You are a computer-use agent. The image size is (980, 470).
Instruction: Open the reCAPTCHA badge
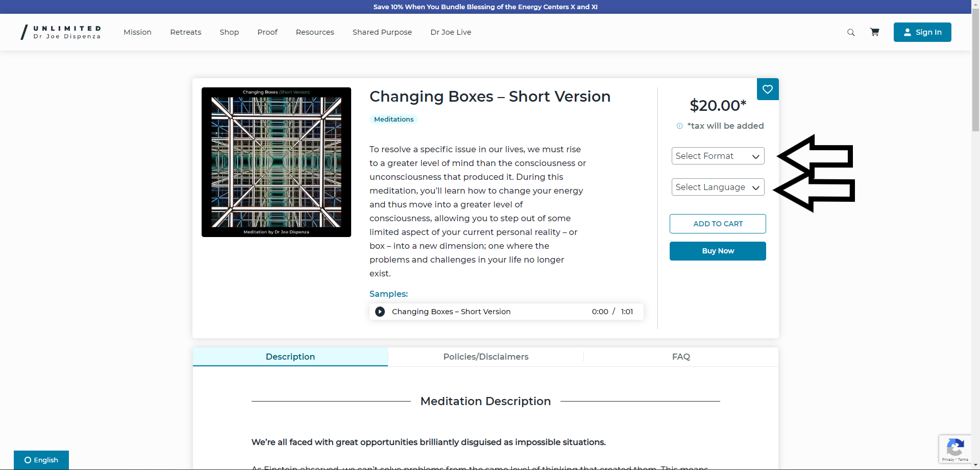(955, 449)
